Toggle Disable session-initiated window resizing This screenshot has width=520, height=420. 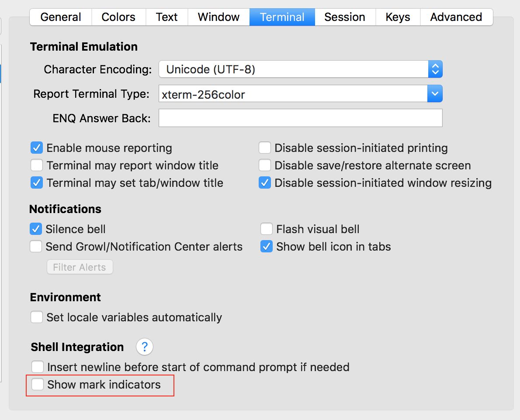265,182
